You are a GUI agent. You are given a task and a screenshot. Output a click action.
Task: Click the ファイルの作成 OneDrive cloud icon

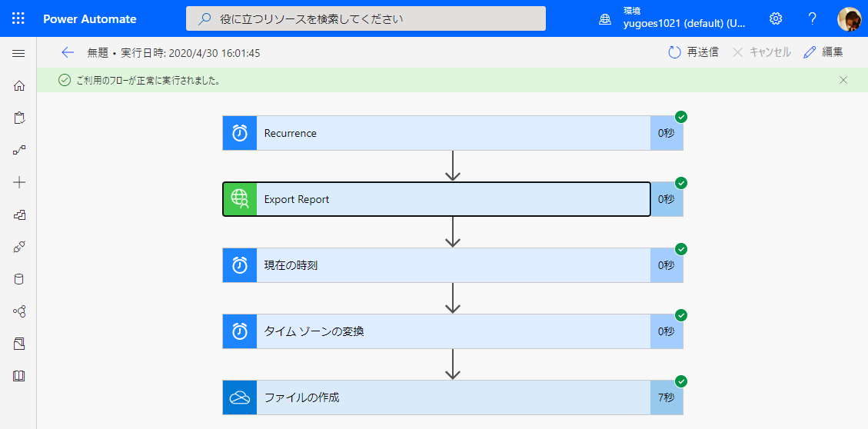pyautogui.click(x=240, y=397)
